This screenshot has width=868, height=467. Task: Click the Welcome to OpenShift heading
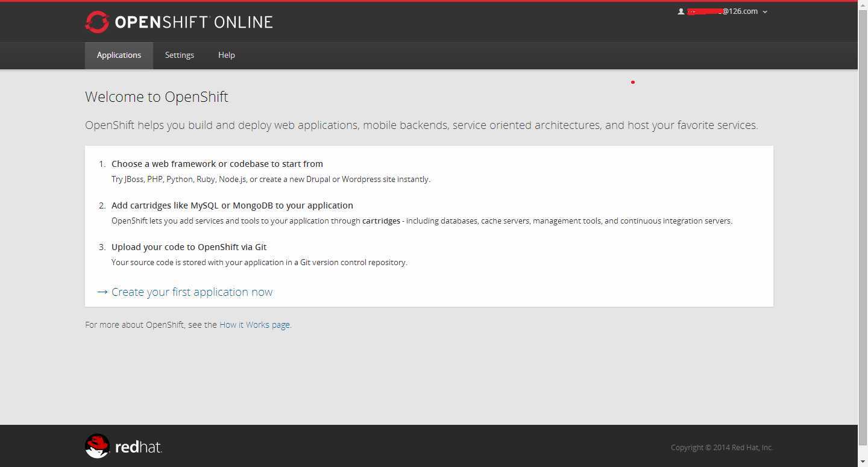pos(157,97)
